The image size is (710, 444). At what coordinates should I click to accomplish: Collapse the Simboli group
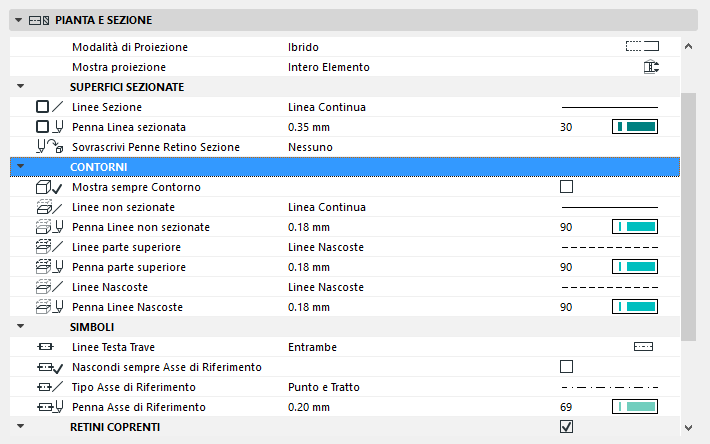pyautogui.click(x=20, y=327)
